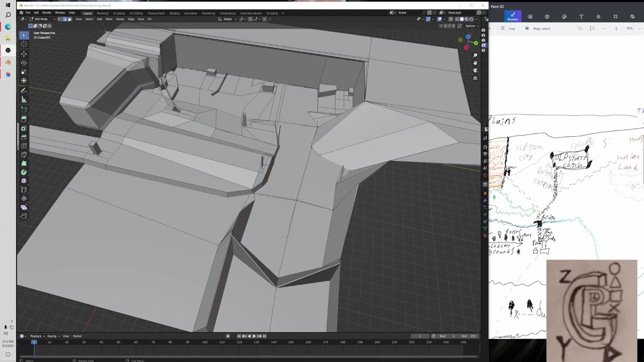Open Paint 3D Canvas tool
The image size is (644, 362).
pos(615,17)
